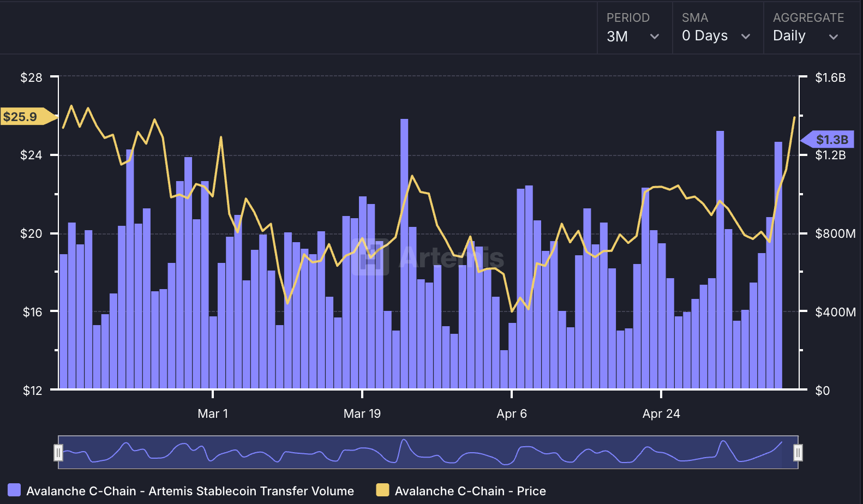The width and height of the screenshot is (863, 504).
Task: Grab the left range selector handle
Action: click(x=58, y=452)
